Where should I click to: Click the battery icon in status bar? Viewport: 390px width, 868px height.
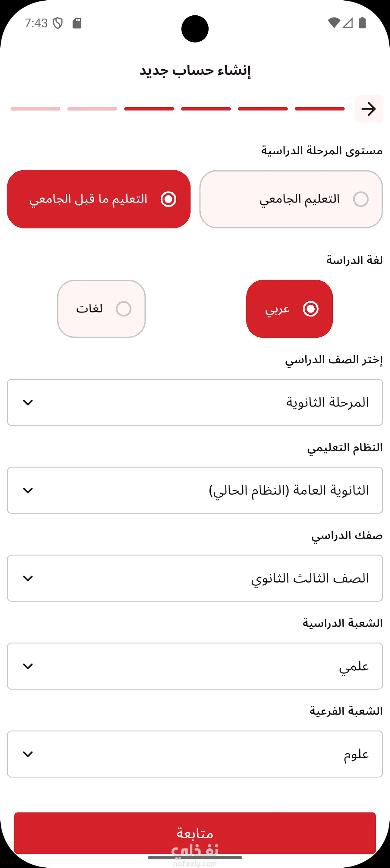tap(362, 23)
